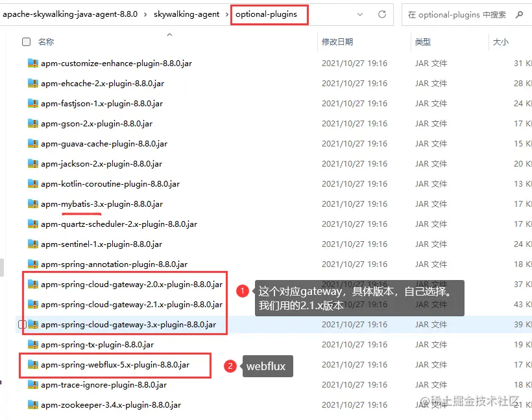
Task: Sort files by 名称 column
Action: pyautogui.click(x=46, y=41)
